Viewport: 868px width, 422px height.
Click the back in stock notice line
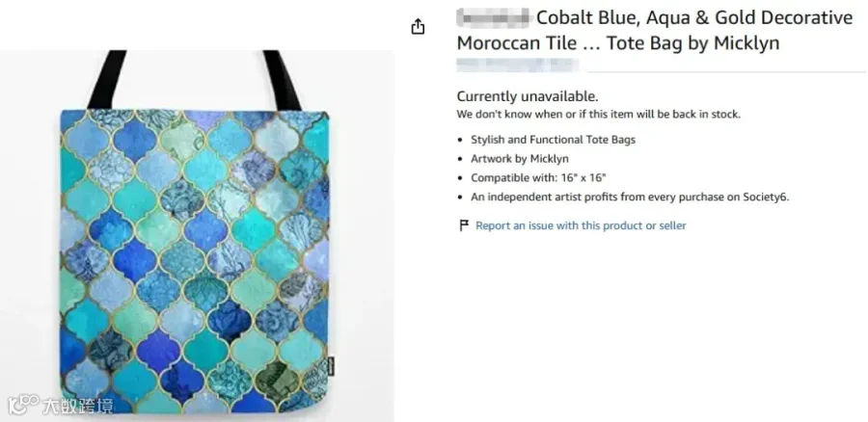pyautogui.click(x=598, y=115)
